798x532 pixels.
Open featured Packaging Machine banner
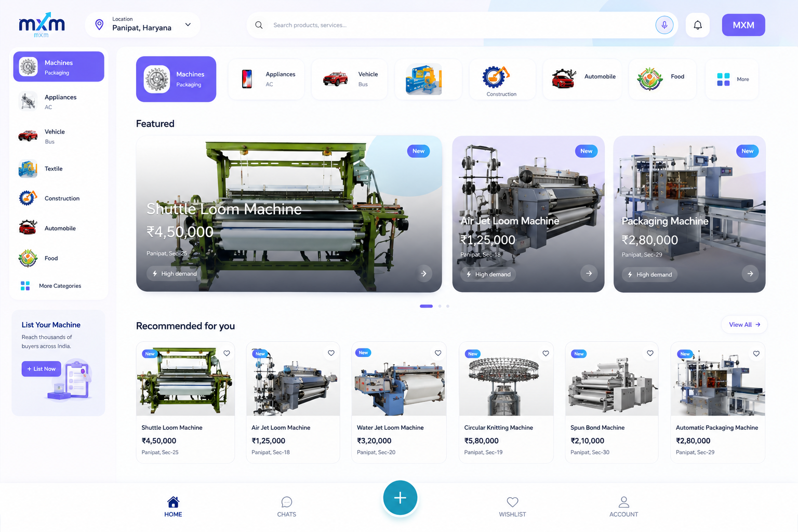(689, 214)
